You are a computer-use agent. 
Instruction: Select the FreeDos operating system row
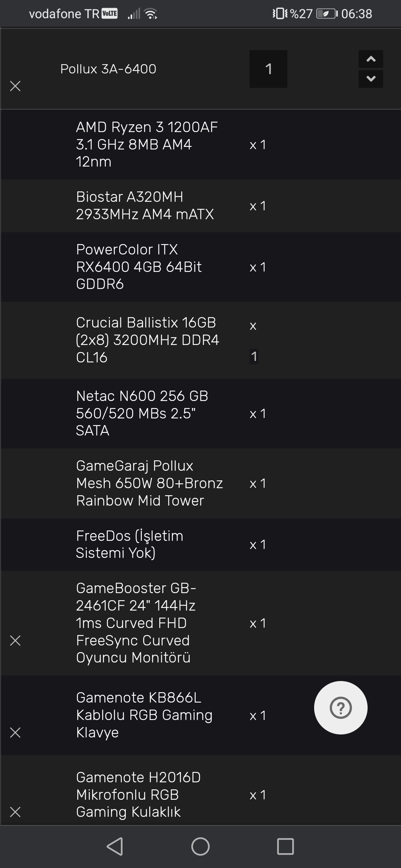pos(129,544)
